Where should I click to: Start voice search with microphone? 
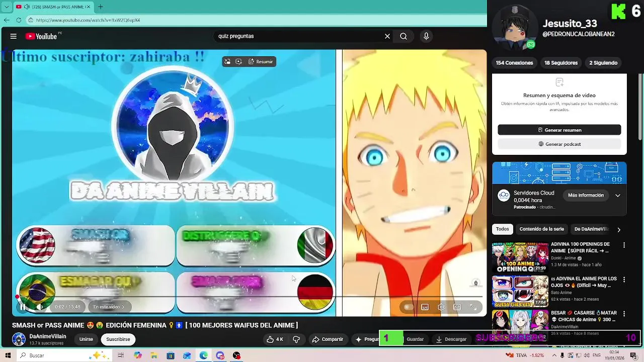(426, 36)
